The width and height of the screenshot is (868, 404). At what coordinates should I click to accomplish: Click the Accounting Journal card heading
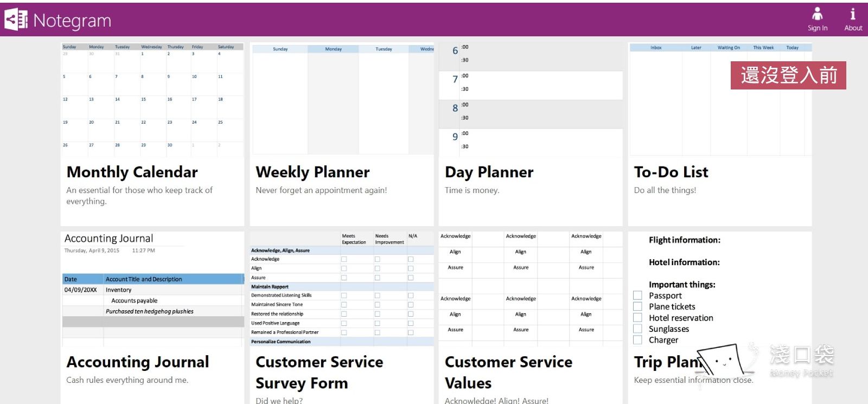(x=138, y=362)
